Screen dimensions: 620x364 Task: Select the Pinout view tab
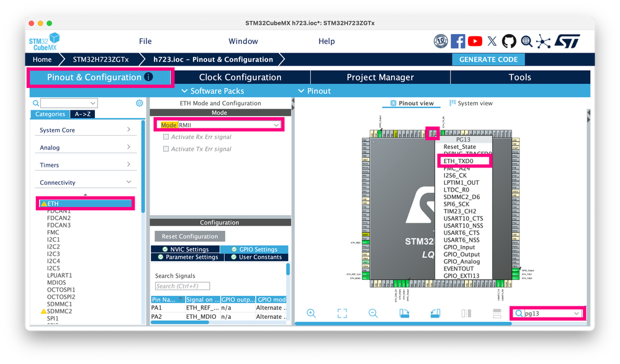tap(411, 103)
